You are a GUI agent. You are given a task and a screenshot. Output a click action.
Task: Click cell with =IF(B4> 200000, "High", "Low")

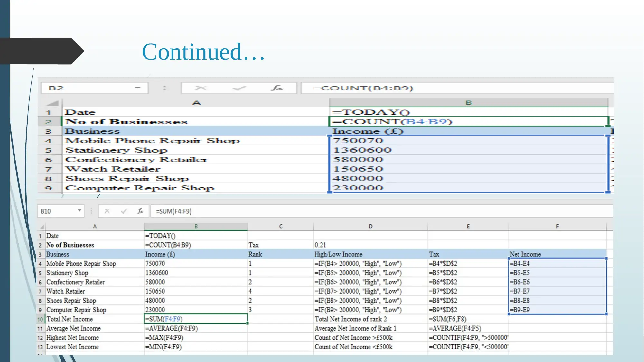pyautogui.click(x=370, y=264)
